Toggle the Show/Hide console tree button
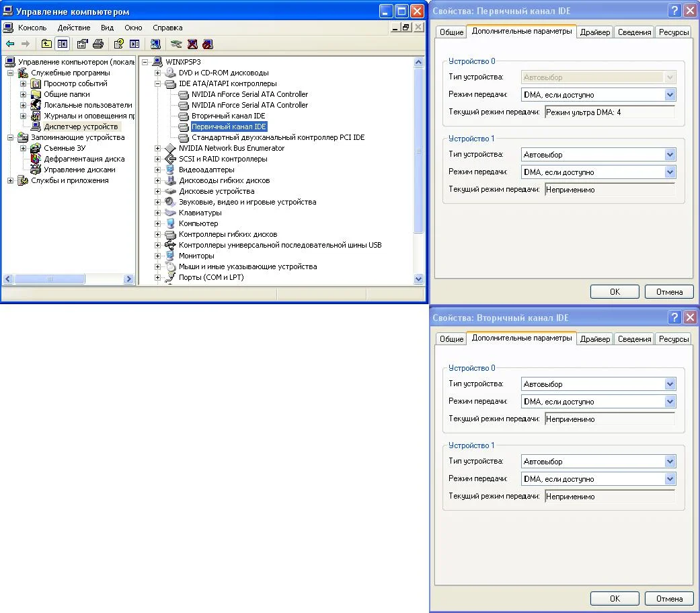This screenshot has width=700, height=613. [x=63, y=44]
